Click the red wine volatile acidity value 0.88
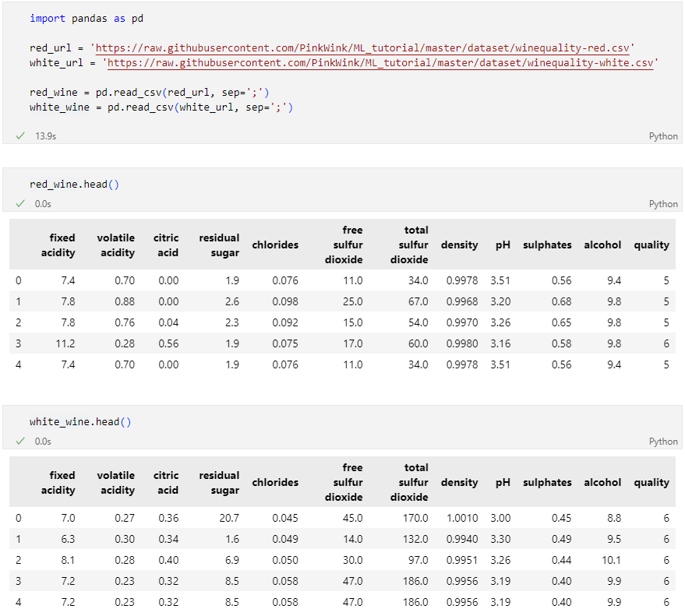The height and width of the screenshot is (616, 685). pos(125,301)
